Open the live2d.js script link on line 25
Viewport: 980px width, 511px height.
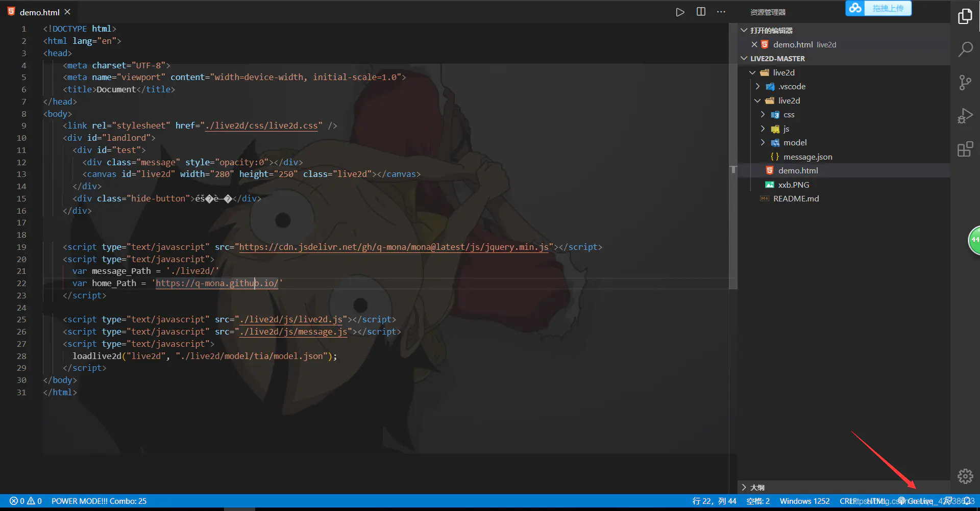[x=291, y=319]
